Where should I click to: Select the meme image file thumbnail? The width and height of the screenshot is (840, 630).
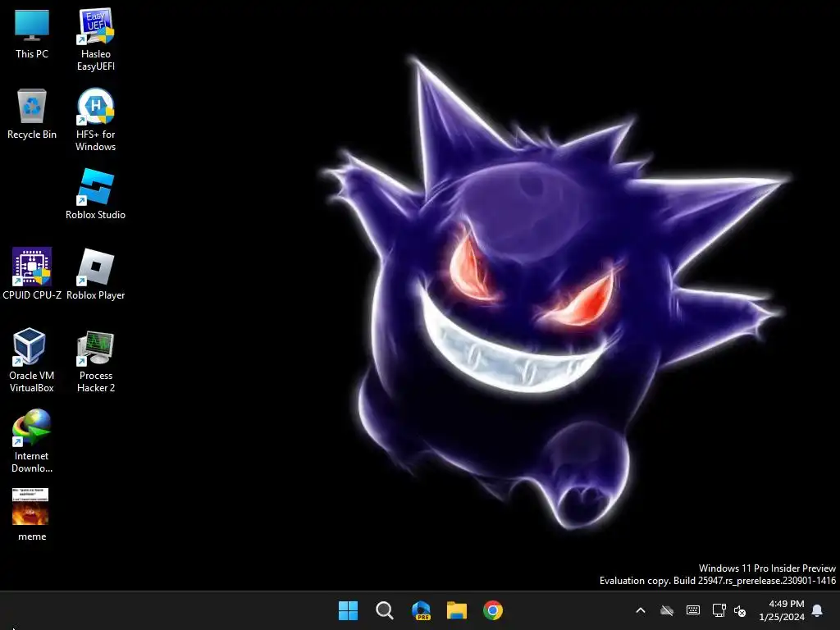click(30, 506)
